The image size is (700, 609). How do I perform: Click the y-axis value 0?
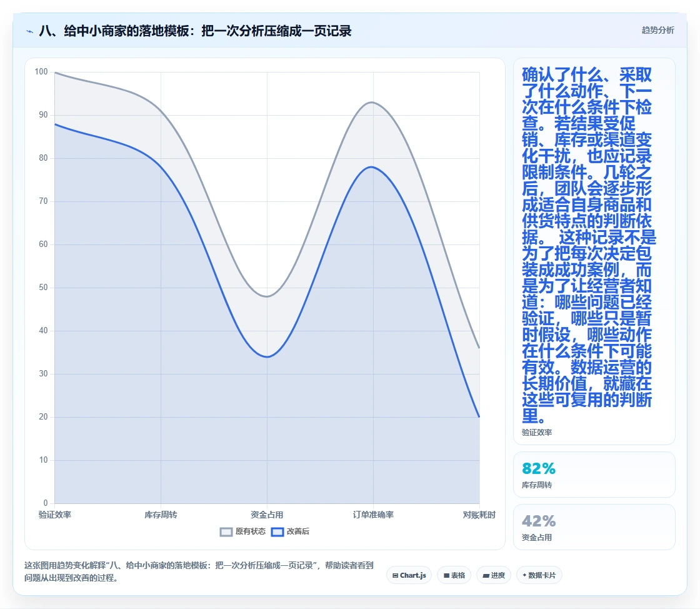tap(46, 503)
